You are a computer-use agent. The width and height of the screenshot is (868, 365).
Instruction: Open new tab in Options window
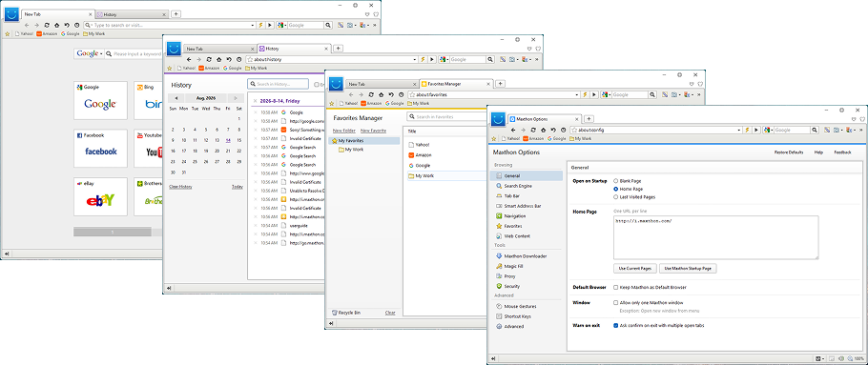click(589, 119)
